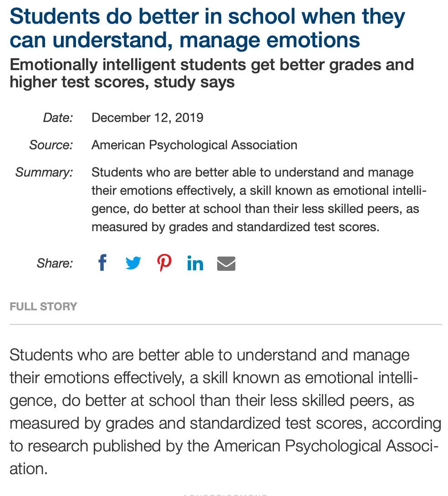Share the article via Twitter bird icon

click(x=133, y=263)
